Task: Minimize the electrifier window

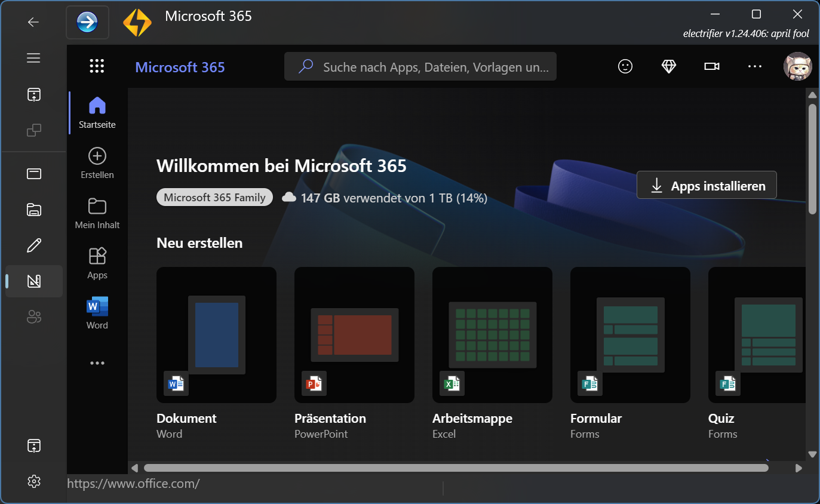Action: [715, 14]
